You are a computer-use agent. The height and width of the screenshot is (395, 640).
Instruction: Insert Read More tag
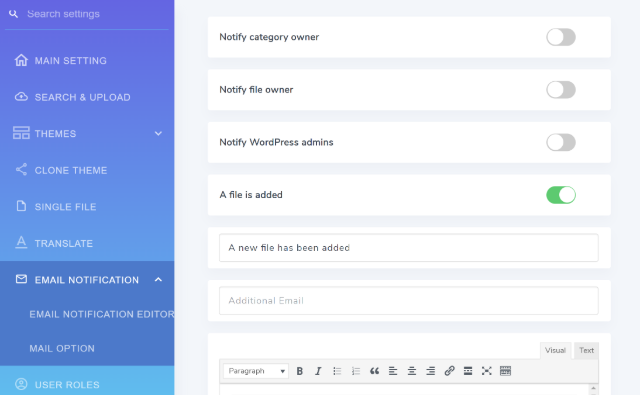[468, 371]
